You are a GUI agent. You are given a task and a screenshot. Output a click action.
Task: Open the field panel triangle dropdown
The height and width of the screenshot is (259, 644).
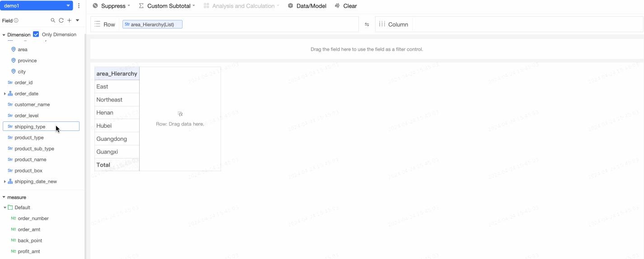77,20
